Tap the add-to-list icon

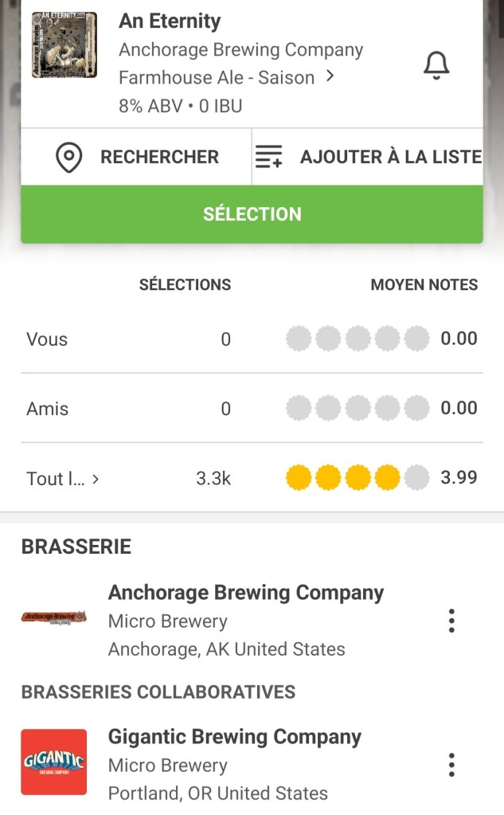pyautogui.click(x=268, y=157)
